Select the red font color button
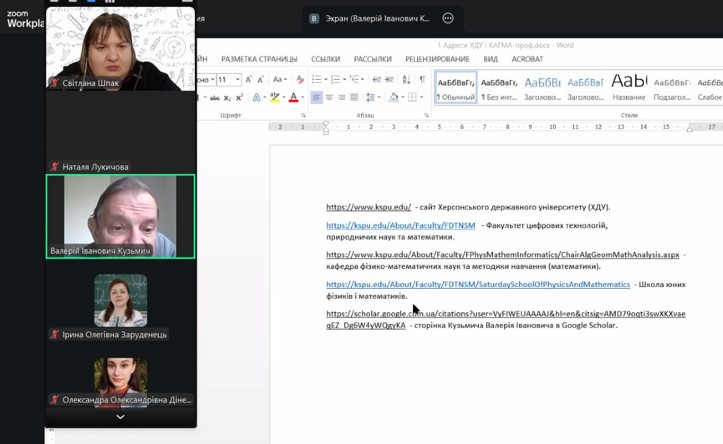This screenshot has width=723, height=444. [x=293, y=97]
